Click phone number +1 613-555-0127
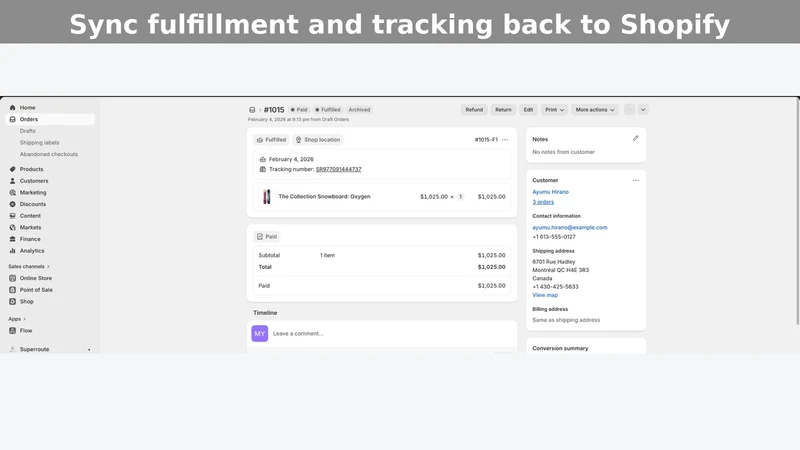 click(554, 237)
